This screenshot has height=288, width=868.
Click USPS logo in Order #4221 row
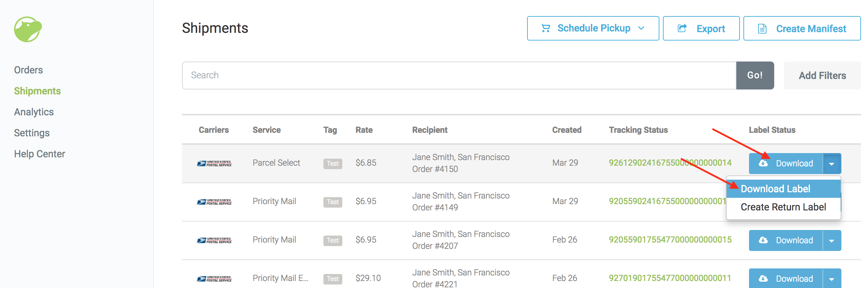click(214, 279)
